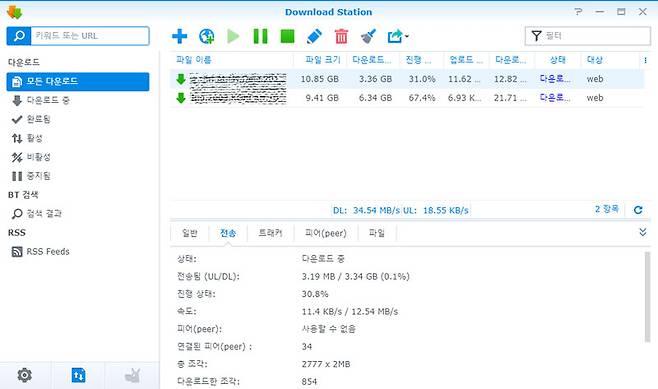Switch to the 일반 tab

coord(190,233)
